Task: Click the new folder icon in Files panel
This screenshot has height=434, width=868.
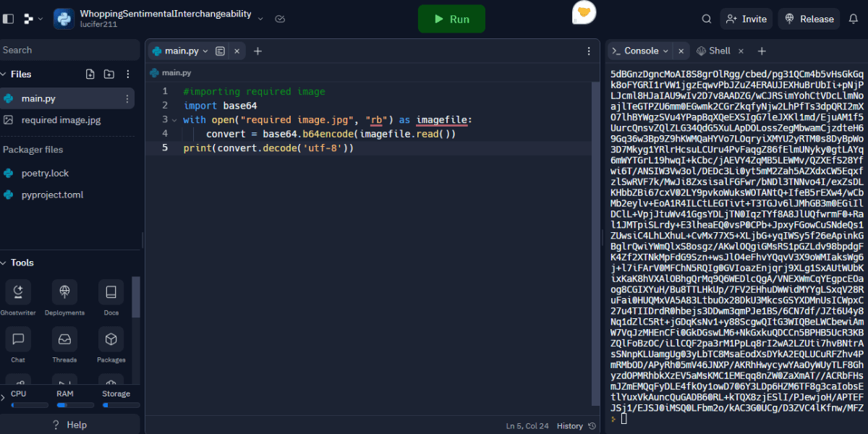Action: 109,74
